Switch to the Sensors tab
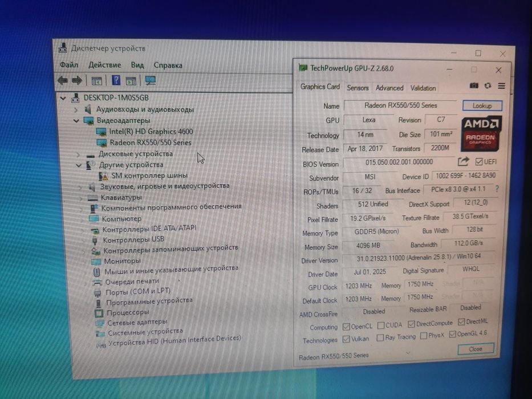 pyautogui.click(x=358, y=88)
